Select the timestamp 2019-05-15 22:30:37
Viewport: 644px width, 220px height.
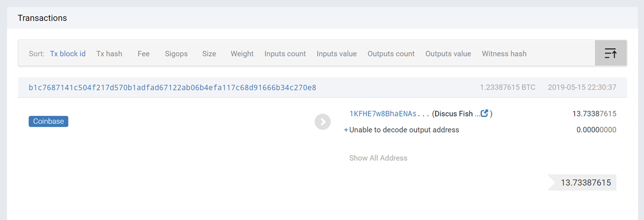tap(582, 88)
